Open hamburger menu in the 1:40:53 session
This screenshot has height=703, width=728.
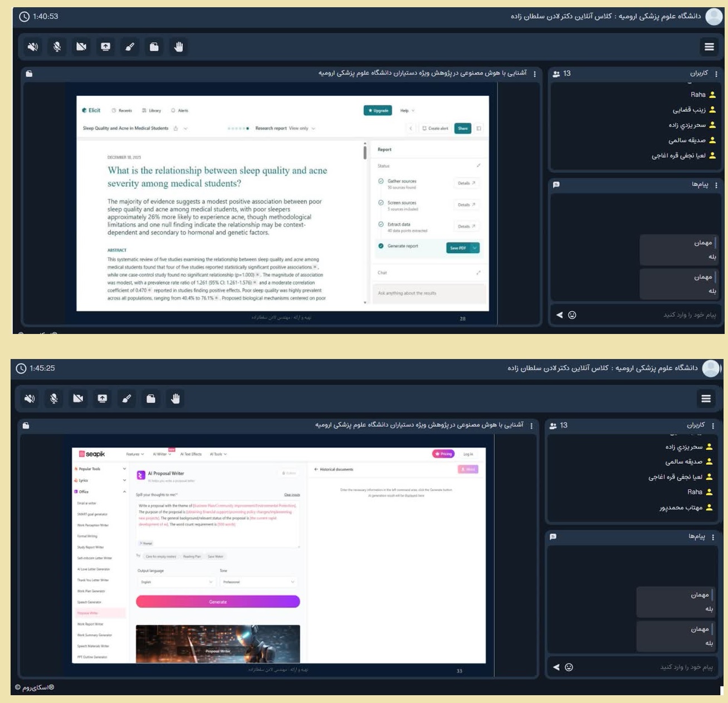(709, 47)
